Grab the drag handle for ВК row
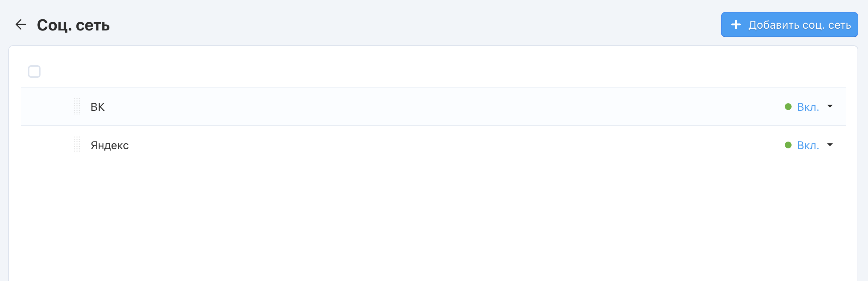 77,106
